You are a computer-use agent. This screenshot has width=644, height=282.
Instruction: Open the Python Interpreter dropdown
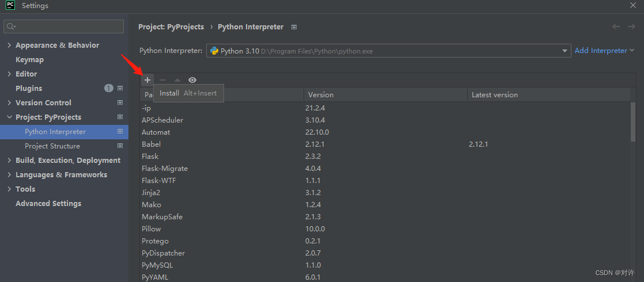click(x=565, y=51)
